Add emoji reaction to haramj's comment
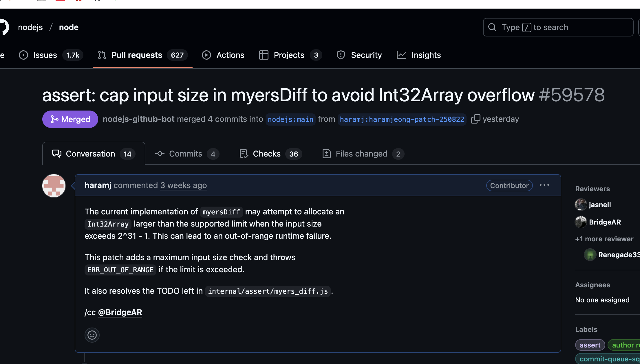This screenshot has height=364, width=640. click(92, 335)
